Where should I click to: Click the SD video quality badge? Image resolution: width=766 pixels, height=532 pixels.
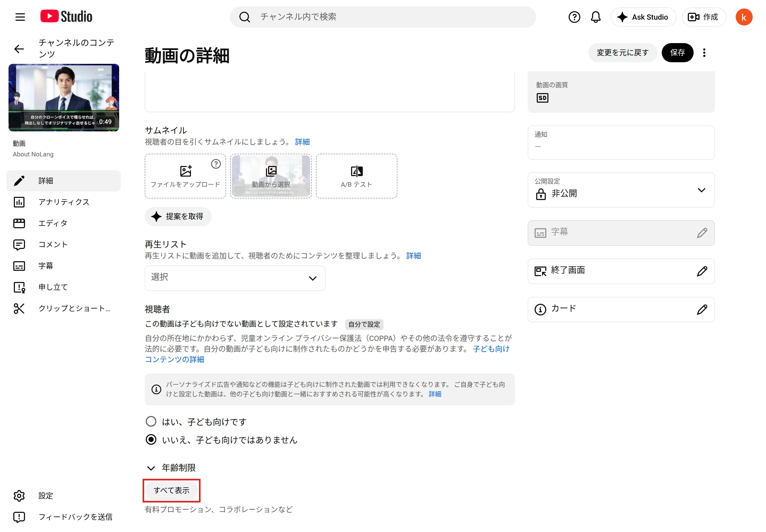pos(542,98)
